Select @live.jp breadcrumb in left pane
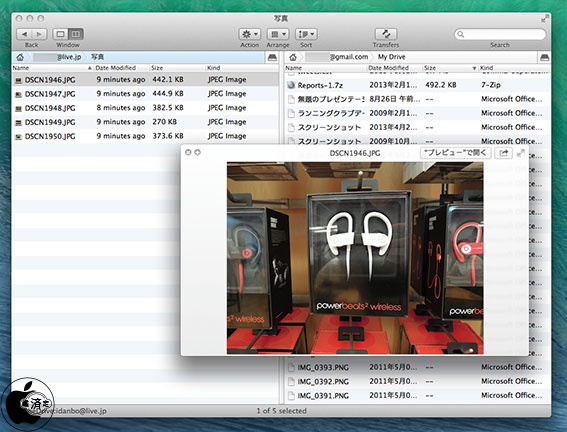This screenshot has width=567, height=432. [57, 57]
